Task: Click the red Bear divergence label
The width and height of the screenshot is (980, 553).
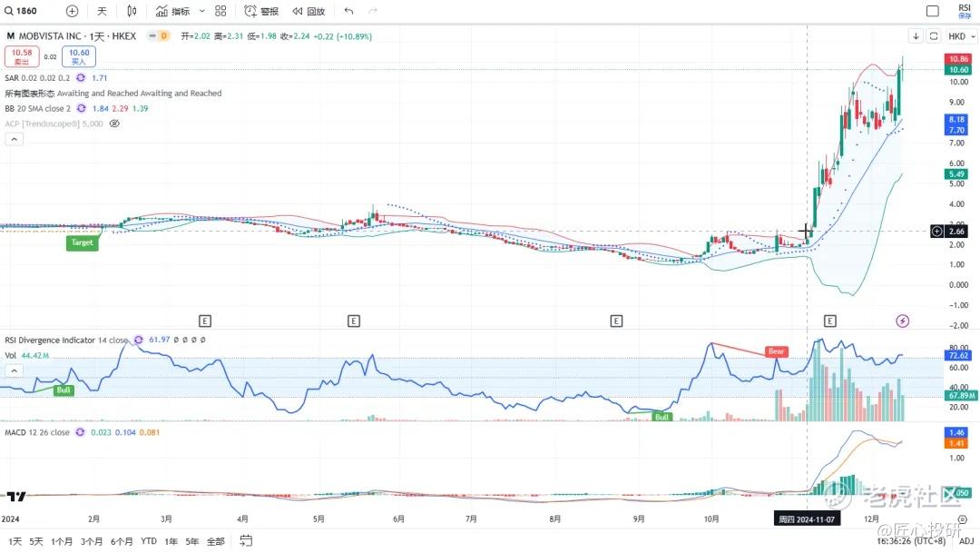Action: click(x=776, y=351)
